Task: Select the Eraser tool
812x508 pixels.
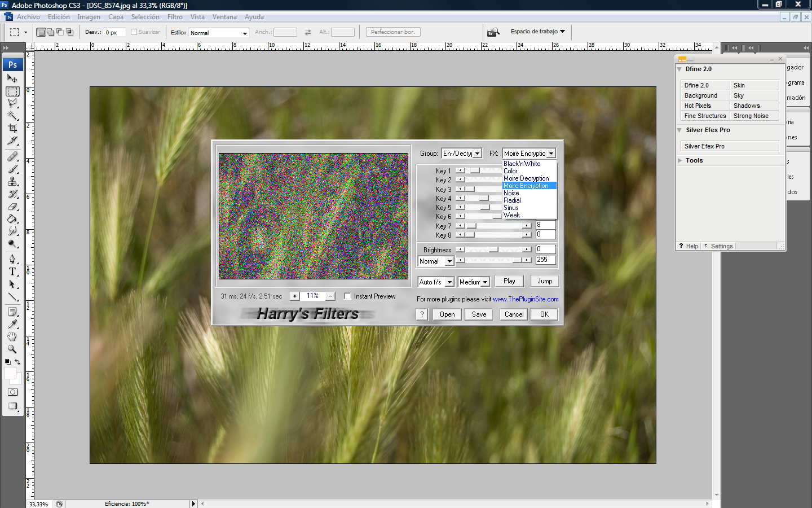Action: 12,207
